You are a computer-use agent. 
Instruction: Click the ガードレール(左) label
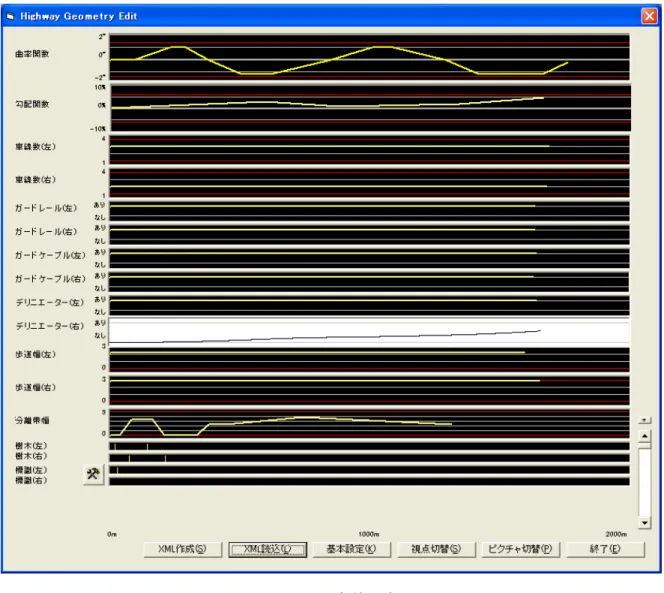[46, 208]
